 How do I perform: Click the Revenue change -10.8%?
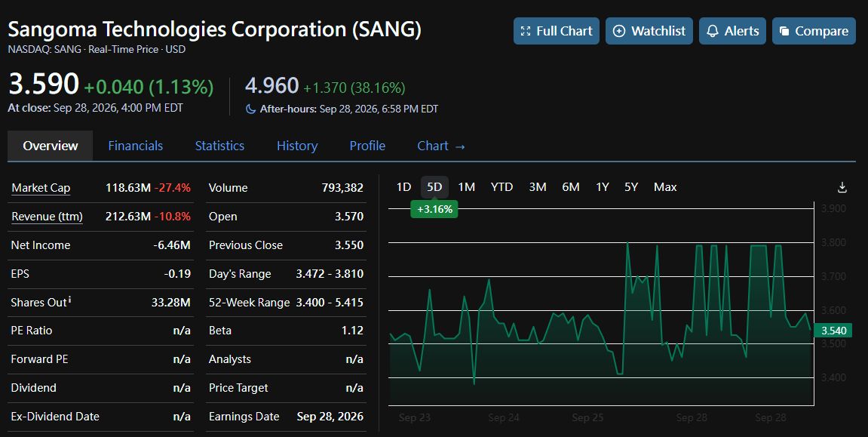[x=173, y=217]
